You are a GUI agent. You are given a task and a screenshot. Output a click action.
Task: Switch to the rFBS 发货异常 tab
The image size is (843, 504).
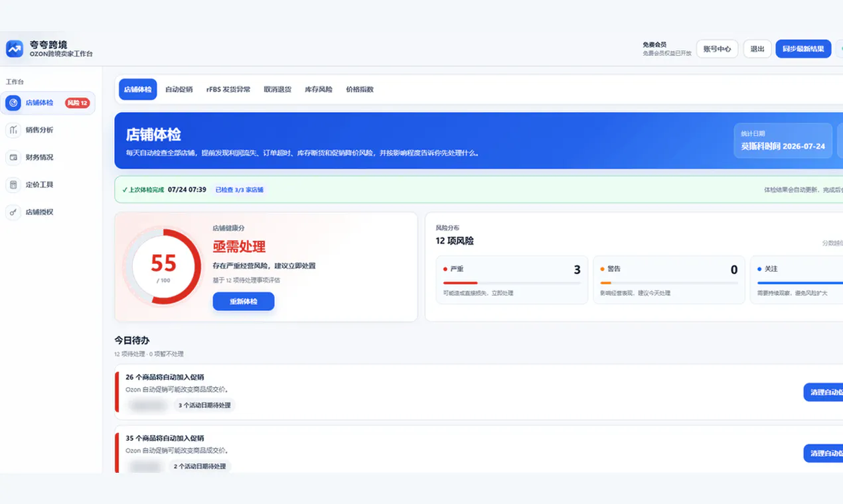228,90
